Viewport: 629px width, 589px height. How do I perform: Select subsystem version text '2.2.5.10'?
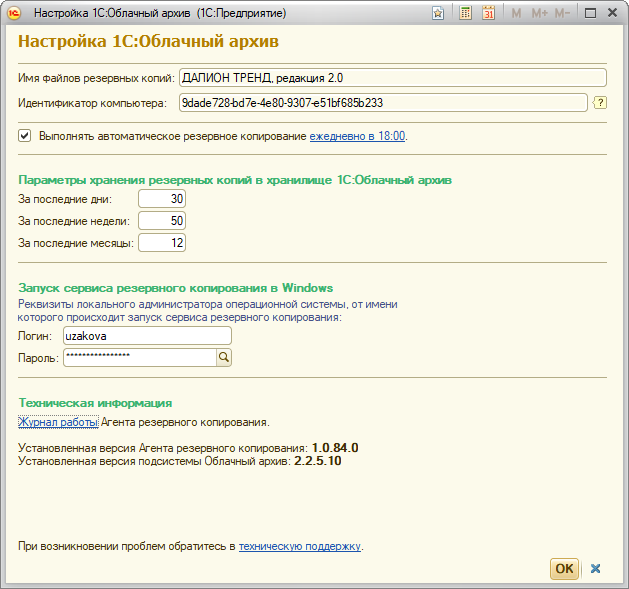point(318,461)
